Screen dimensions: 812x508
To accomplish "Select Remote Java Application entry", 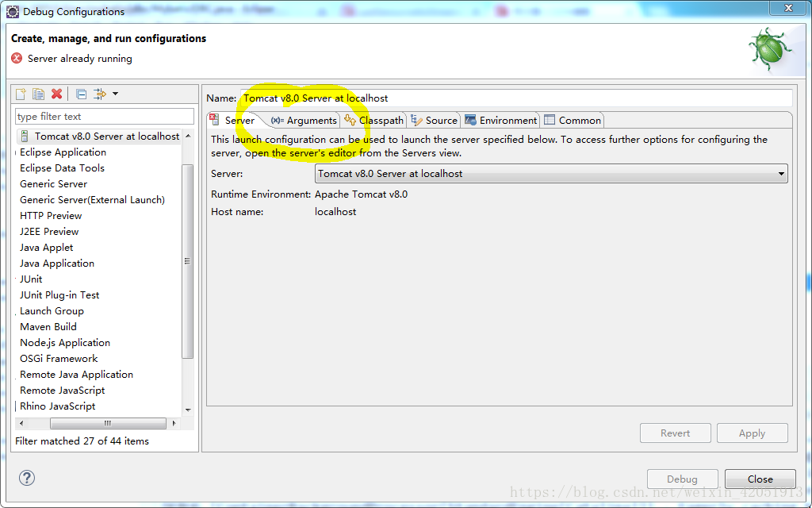I will [77, 375].
